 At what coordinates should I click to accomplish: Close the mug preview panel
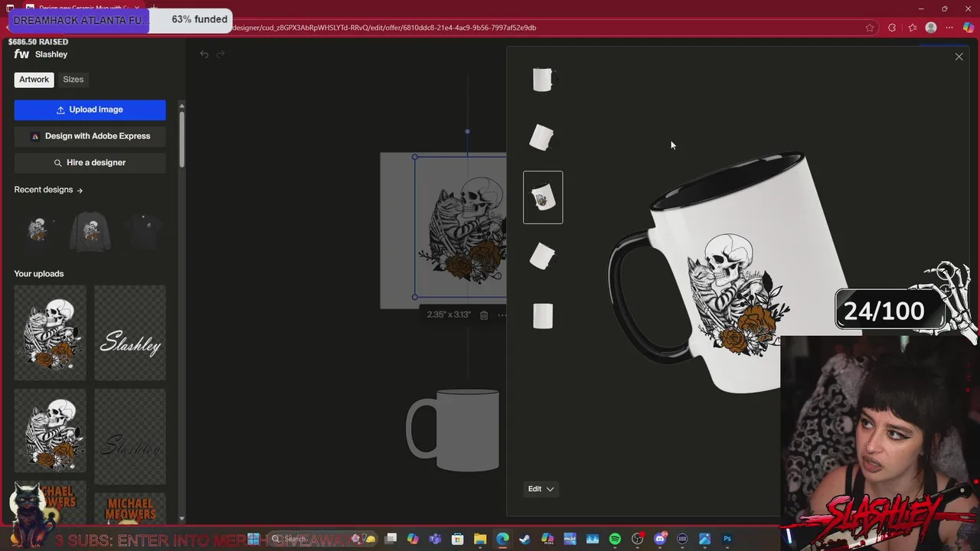pyautogui.click(x=959, y=57)
